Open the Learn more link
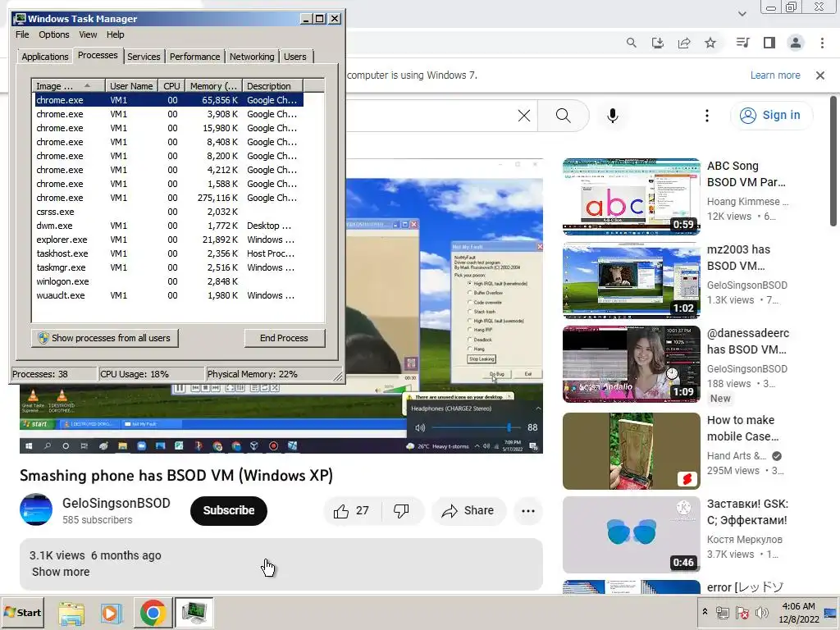840x630 pixels. tap(775, 75)
